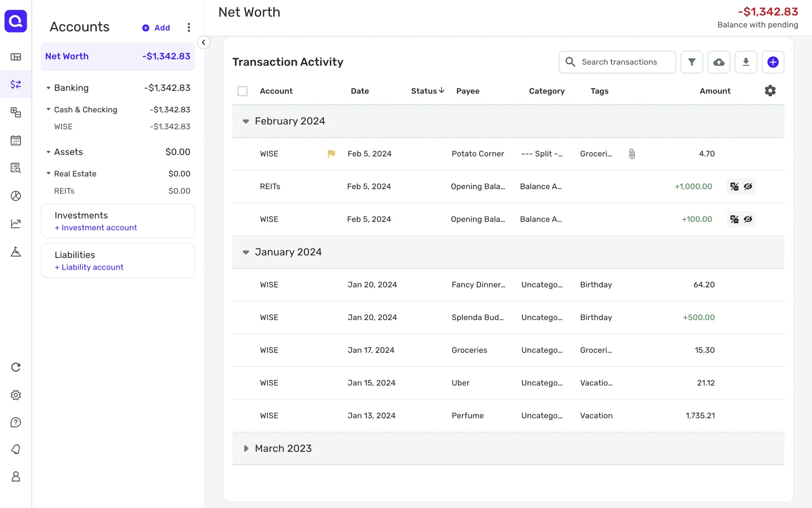Open the calendar icon in the sidebar
This screenshot has height=508, width=812.
[16, 140]
